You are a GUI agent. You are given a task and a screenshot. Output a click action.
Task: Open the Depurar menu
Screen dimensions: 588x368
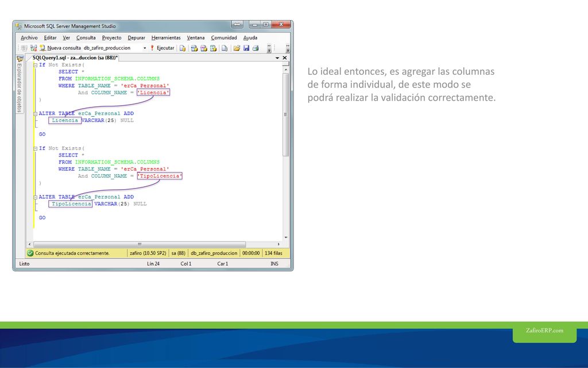pos(137,38)
